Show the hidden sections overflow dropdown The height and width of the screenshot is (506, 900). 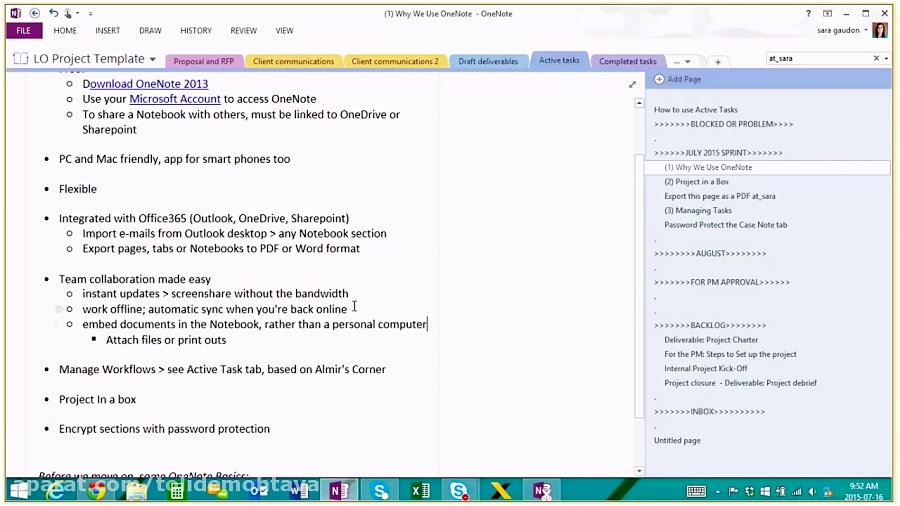pos(682,61)
